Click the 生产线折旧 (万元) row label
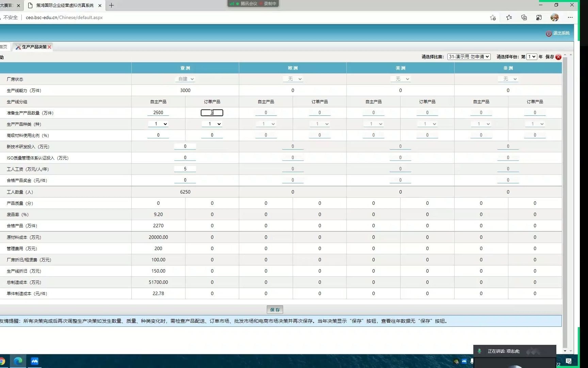Screen dimensions: 588x368 (x=24, y=271)
